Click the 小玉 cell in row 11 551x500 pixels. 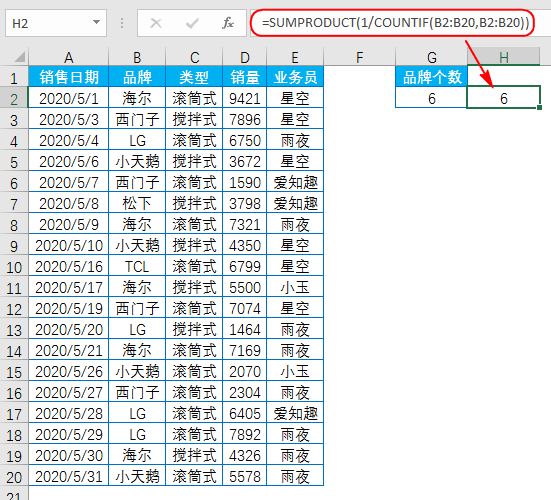[295, 287]
